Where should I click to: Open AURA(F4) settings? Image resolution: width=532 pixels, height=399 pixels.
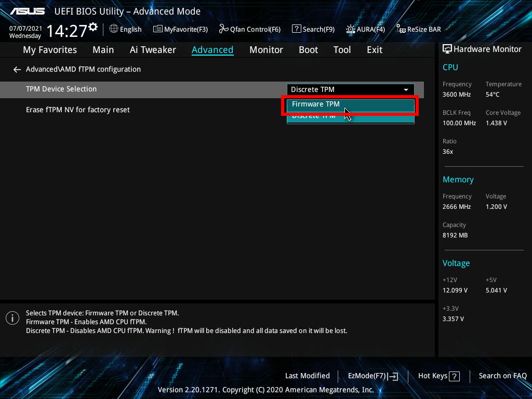pos(365,29)
